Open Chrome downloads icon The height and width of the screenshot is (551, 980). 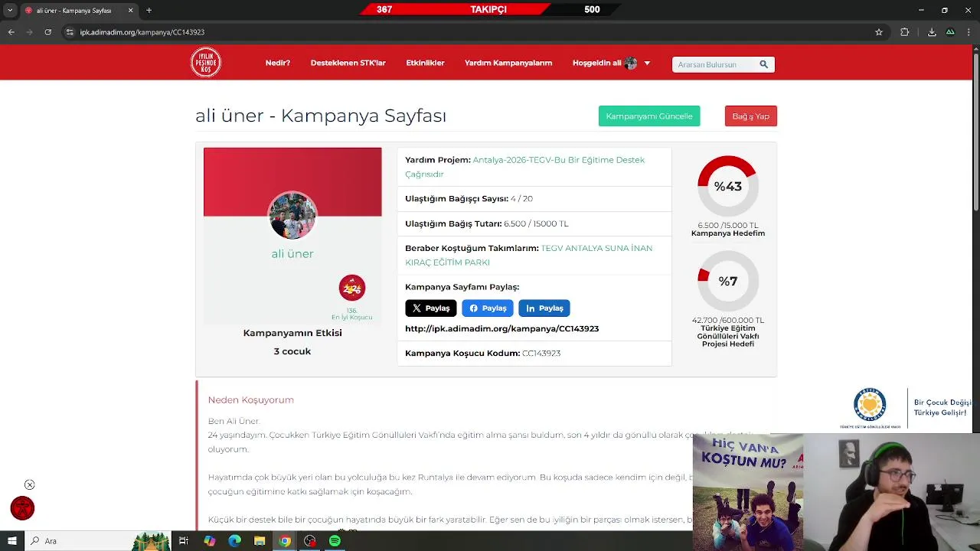pos(932,32)
